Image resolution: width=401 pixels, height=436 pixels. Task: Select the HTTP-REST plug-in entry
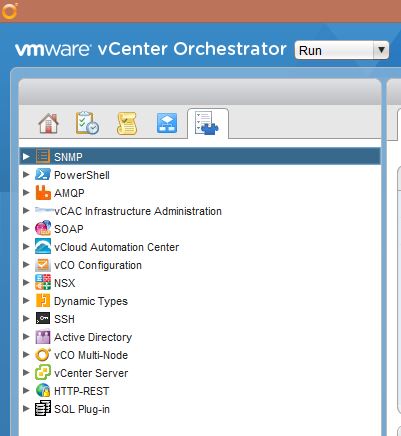[x=82, y=391]
